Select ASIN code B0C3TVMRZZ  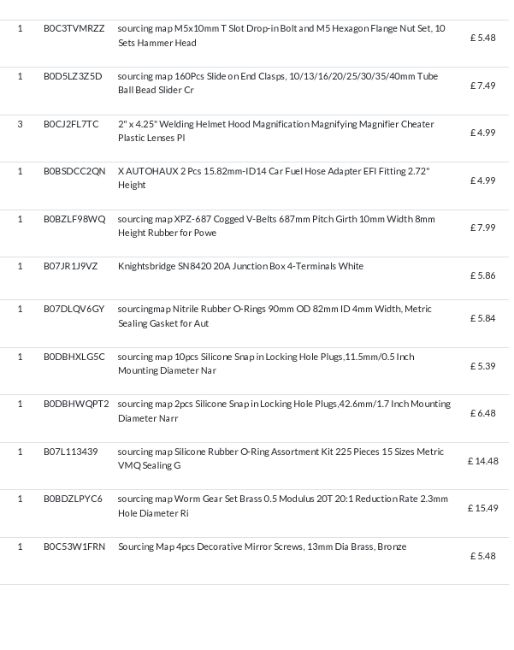pyautogui.click(x=74, y=29)
